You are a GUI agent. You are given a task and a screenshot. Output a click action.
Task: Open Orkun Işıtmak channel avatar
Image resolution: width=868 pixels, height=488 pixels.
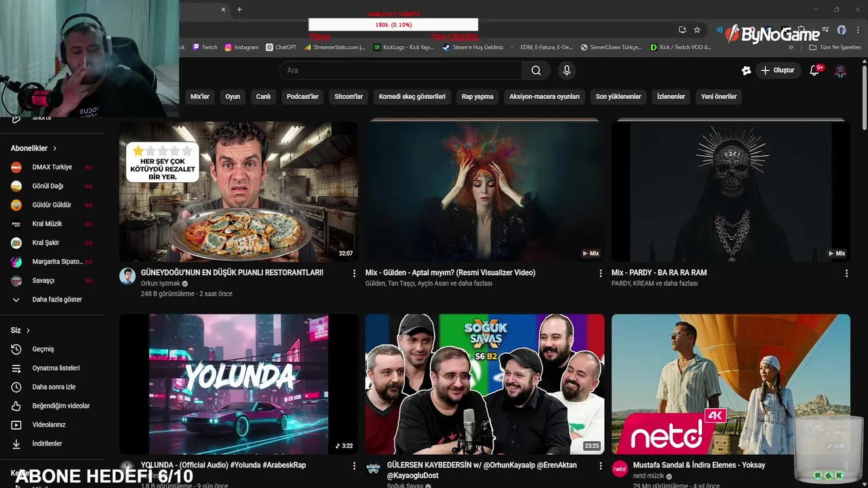127,276
